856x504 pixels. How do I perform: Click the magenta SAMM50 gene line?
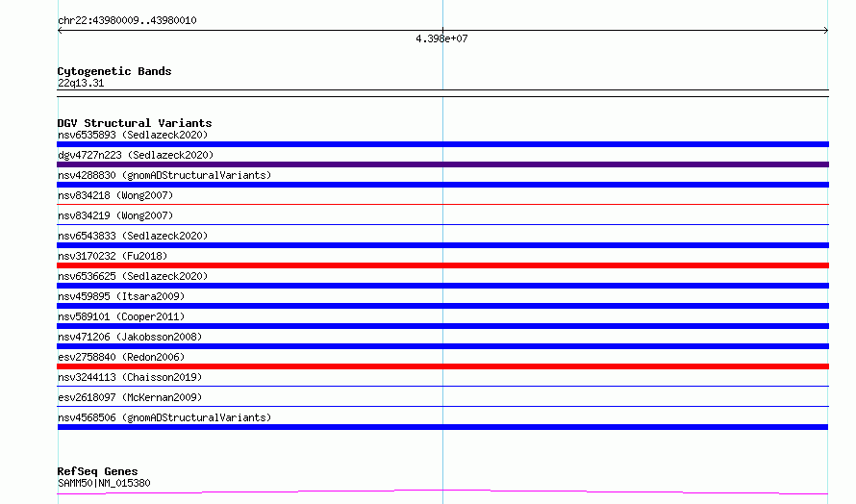pyautogui.click(x=442, y=492)
